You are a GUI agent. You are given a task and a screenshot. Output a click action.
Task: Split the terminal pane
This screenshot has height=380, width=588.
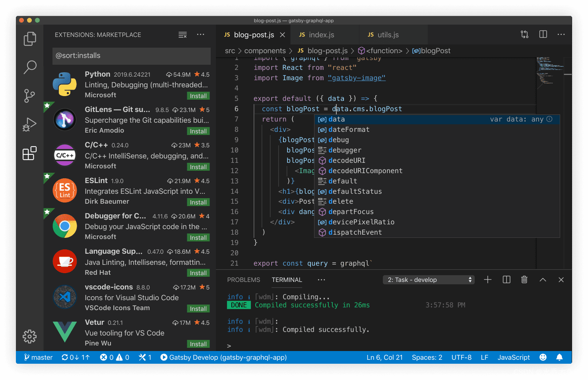click(506, 280)
